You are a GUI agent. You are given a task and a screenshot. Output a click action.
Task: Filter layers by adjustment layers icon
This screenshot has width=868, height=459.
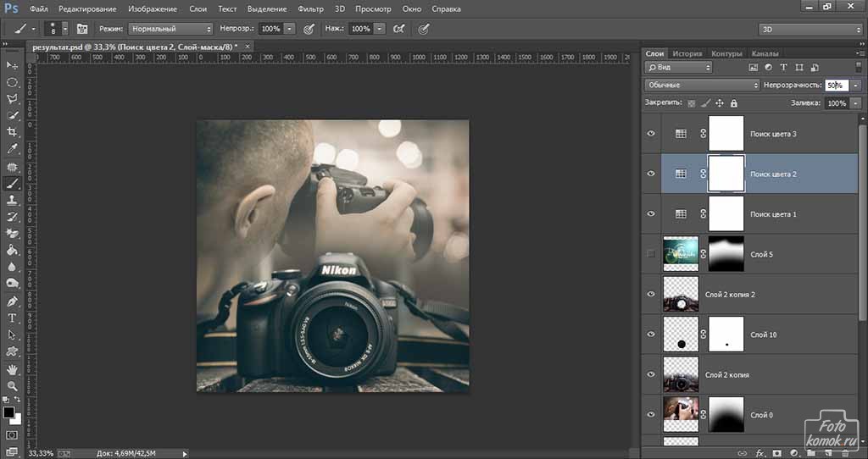pyautogui.click(x=768, y=68)
